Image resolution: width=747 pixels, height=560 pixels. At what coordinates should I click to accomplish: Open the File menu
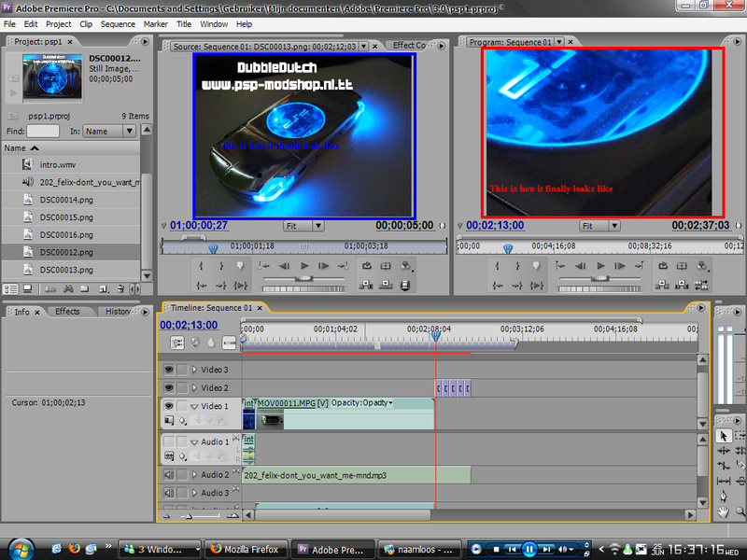pyautogui.click(x=9, y=24)
